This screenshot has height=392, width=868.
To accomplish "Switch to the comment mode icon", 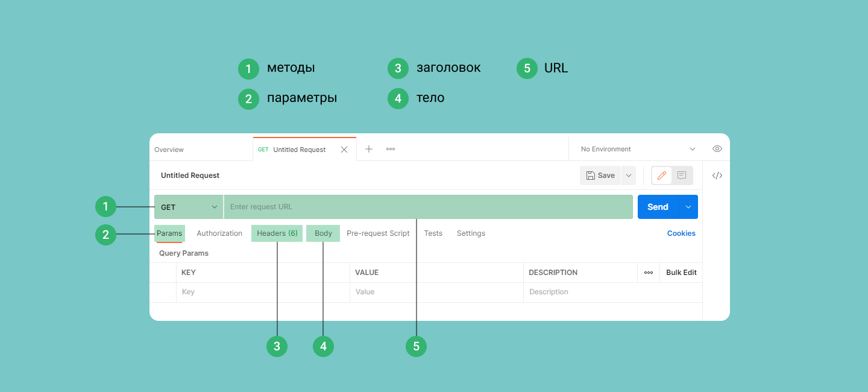I will [x=682, y=175].
